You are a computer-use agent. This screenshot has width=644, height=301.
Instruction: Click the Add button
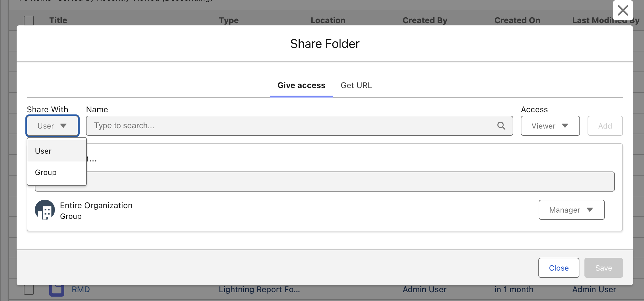point(605,126)
